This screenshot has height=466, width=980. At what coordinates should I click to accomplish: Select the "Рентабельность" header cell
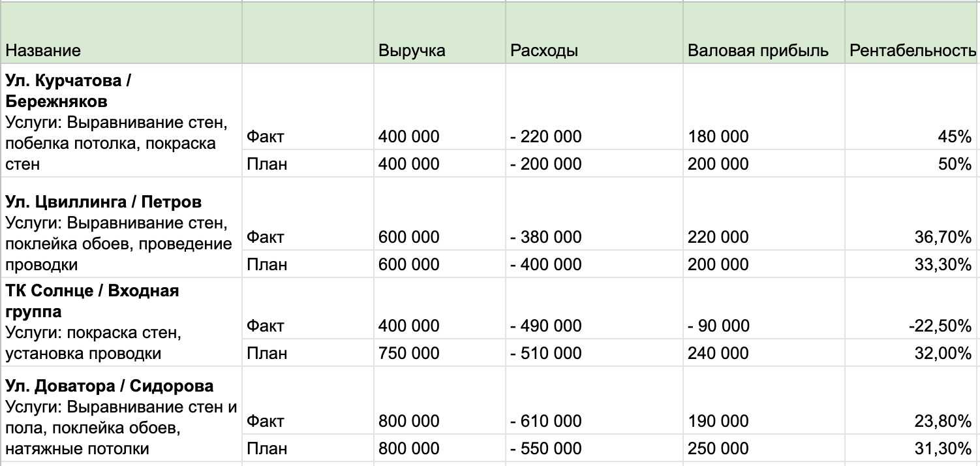click(912, 51)
